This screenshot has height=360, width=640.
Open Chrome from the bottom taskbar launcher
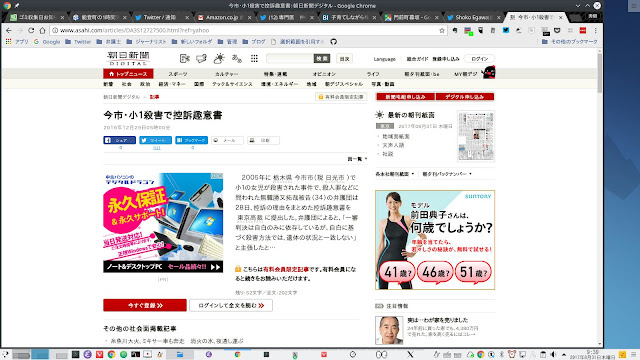click(111, 354)
